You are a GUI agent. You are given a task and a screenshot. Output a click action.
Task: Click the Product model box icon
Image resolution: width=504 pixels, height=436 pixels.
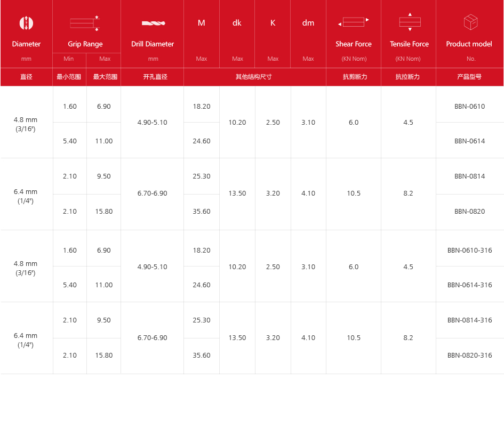point(470,22)
